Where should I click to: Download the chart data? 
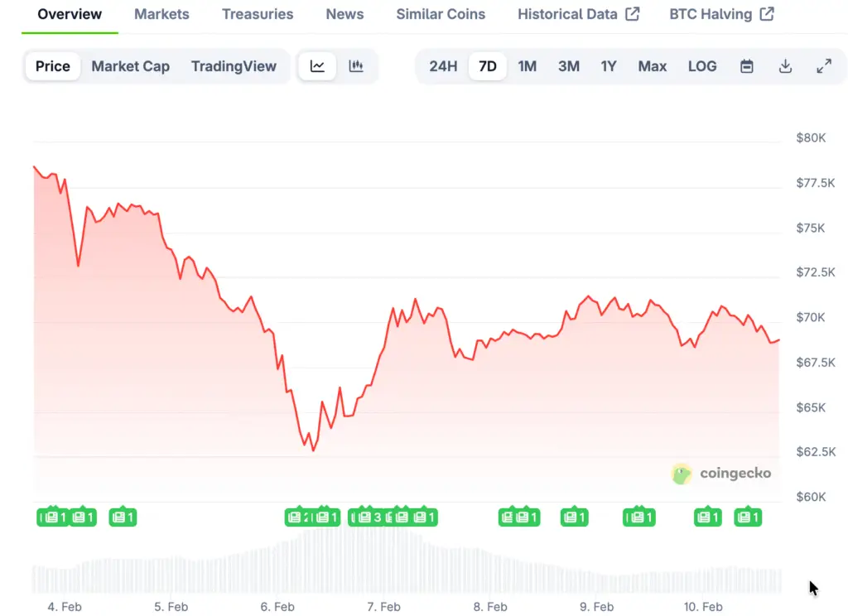(785, 66)
